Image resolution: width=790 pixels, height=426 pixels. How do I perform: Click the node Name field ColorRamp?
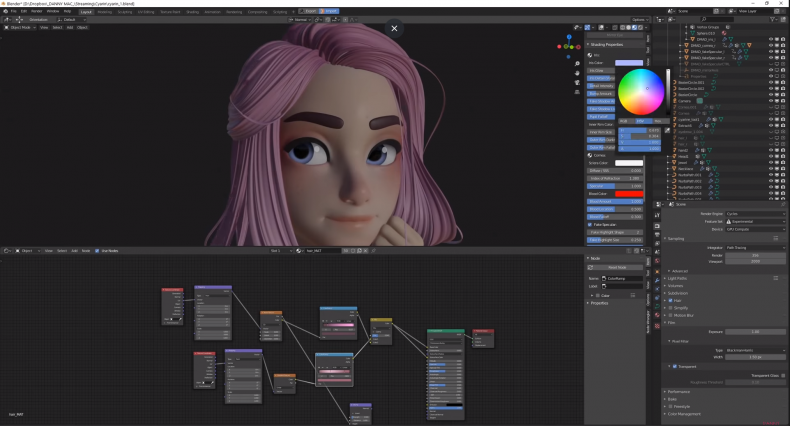[622, 278]
